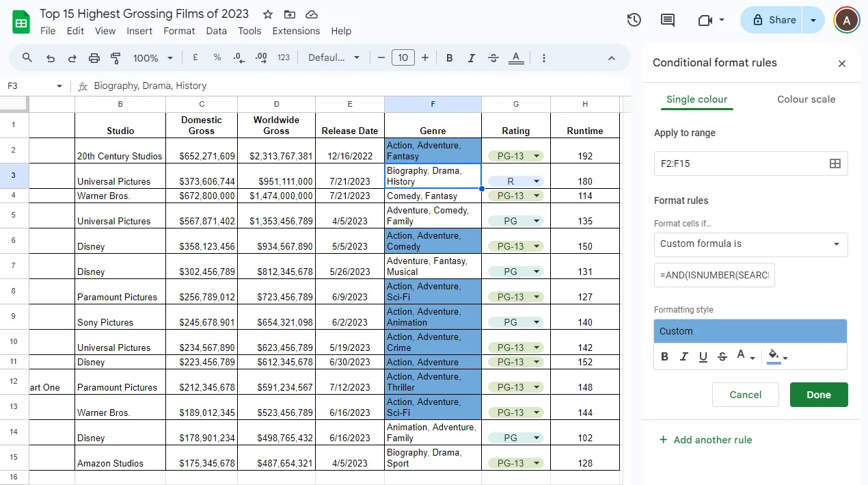
Task: Click the print icon
Action: (94, 58)
